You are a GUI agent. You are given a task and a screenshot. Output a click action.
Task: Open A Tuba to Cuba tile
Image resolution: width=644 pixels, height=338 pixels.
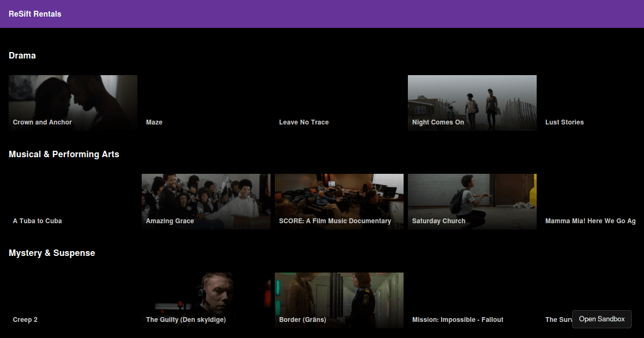73,202
